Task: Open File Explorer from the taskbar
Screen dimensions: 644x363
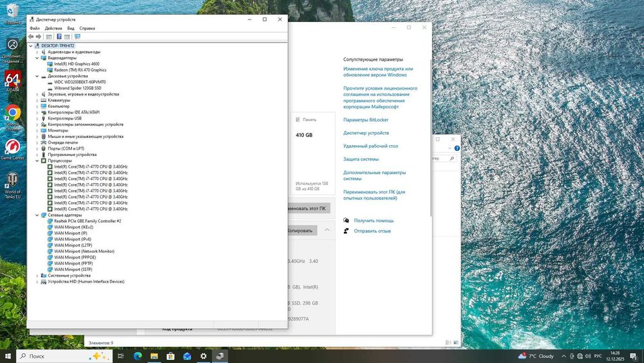Action: 154,356
